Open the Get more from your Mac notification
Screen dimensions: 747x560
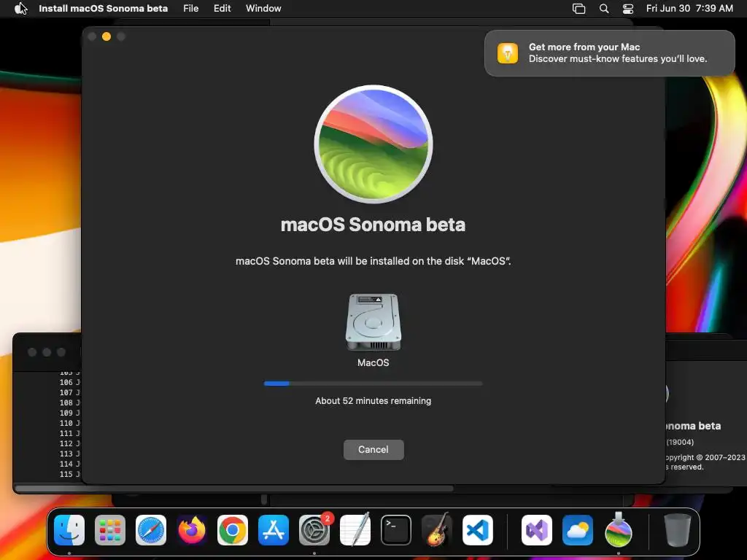point(609,52)
